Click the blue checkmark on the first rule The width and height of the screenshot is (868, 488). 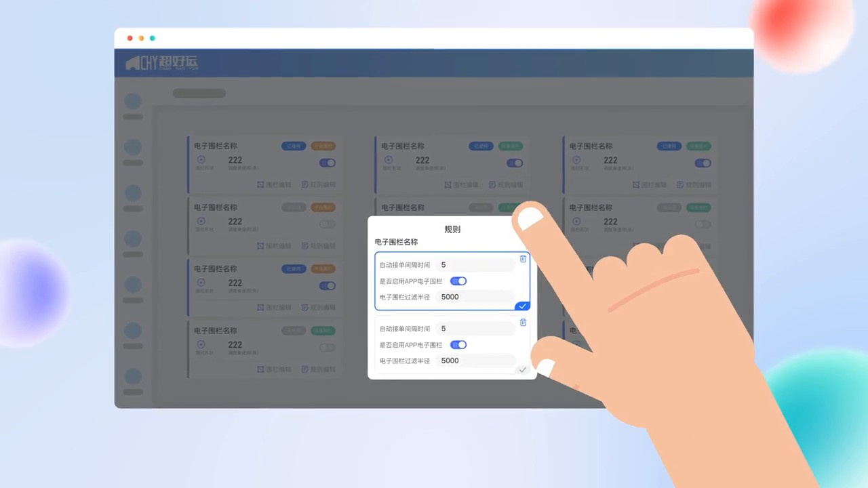(x=522, y=306)
